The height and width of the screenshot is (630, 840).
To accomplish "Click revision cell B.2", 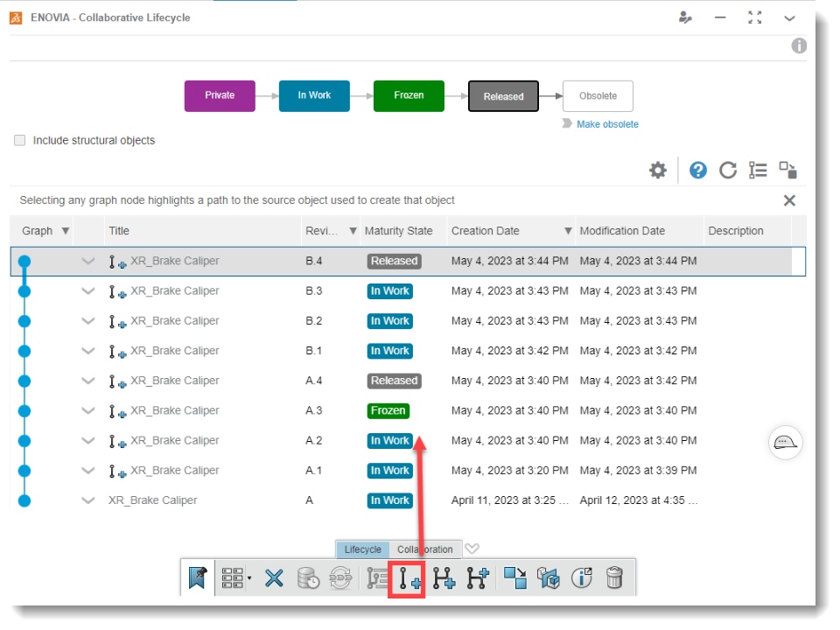I will (314, 321).
